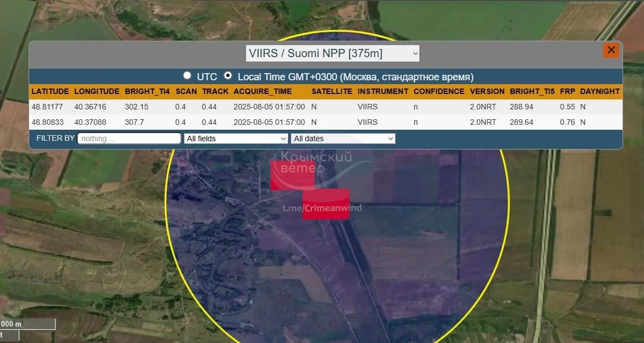Click the INSTRUMENT column header
The width and height of the screenshot is (644, 343).
point(383,91)
